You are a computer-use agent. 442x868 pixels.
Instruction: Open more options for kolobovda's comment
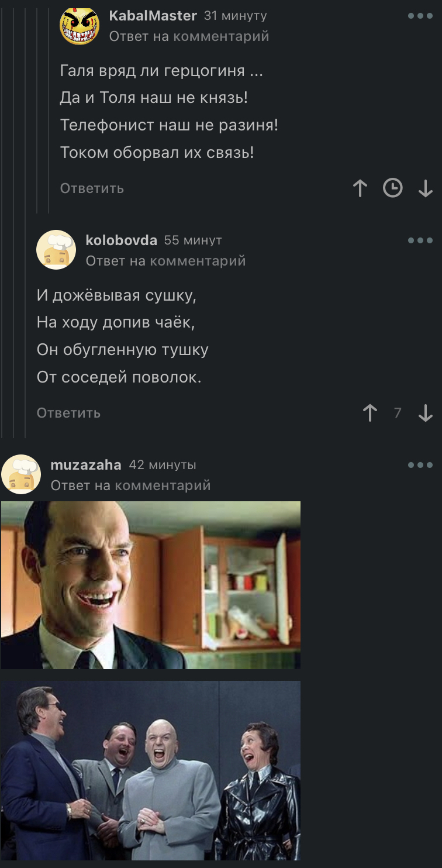(420, 240)
